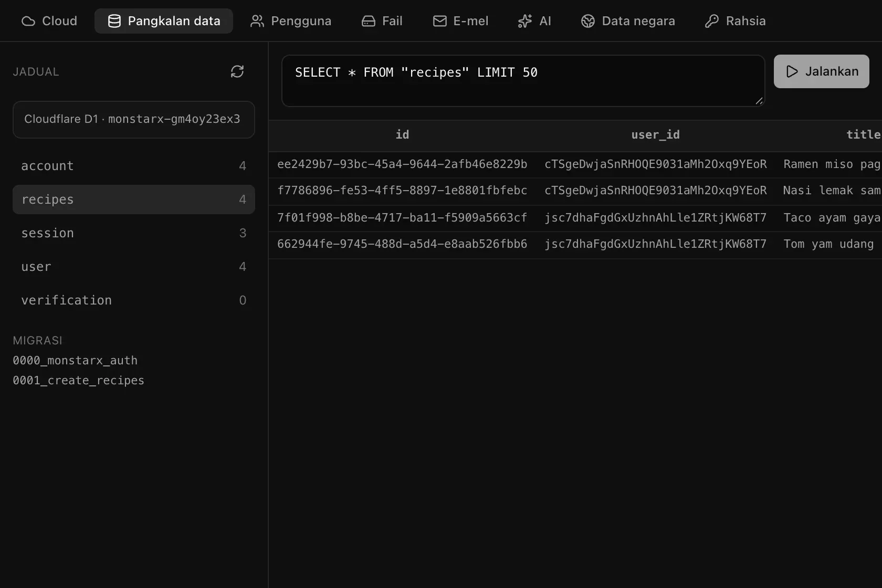The width and height of the screenshot is (882, 588).
Task: Click the JADUAL section heading
Action: click(36, 72)
